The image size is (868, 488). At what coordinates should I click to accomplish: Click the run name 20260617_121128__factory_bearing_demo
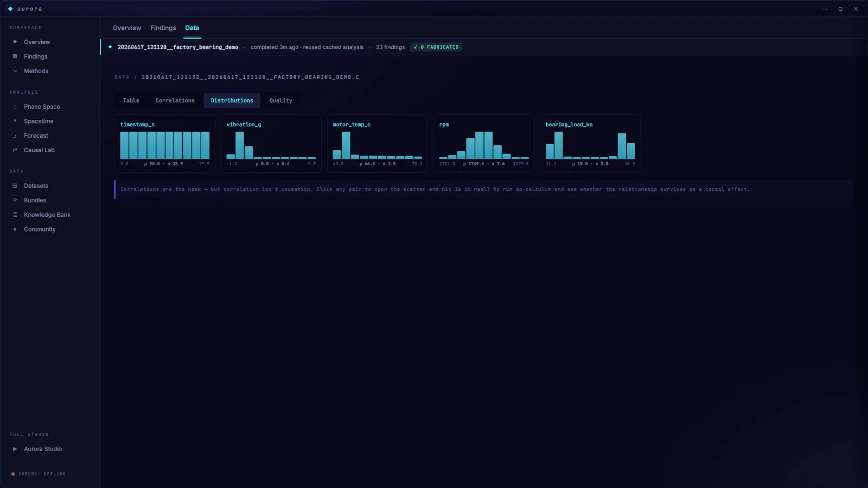click(178, 47)
